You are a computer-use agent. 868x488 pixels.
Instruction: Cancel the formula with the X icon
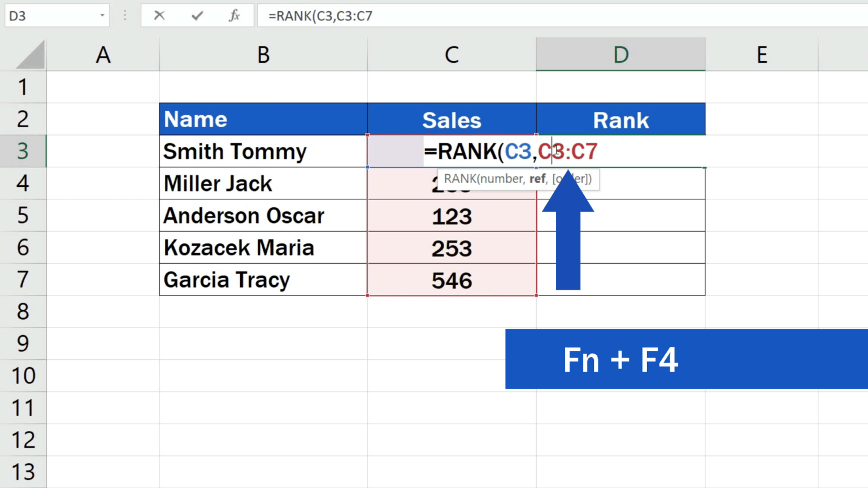tap(159, 15)
